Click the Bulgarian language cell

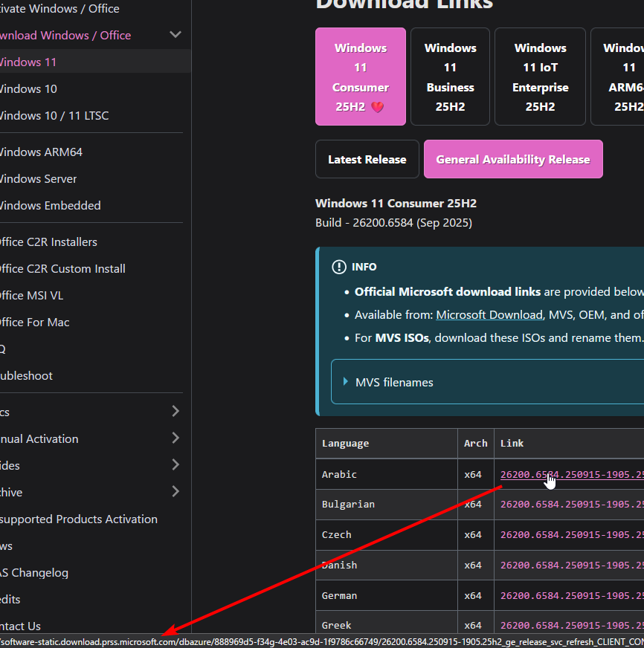click(386, 505)
